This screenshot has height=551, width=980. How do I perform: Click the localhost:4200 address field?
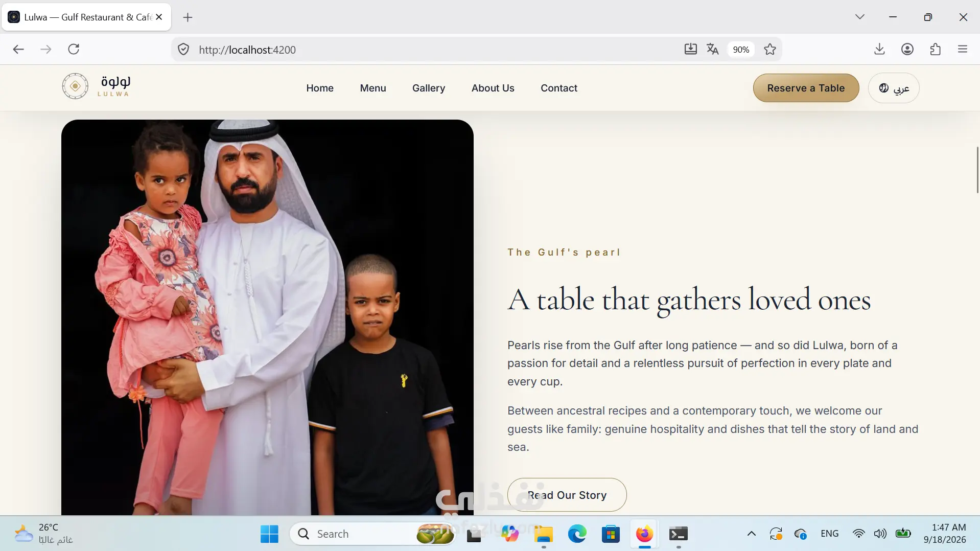click(434, 50)
